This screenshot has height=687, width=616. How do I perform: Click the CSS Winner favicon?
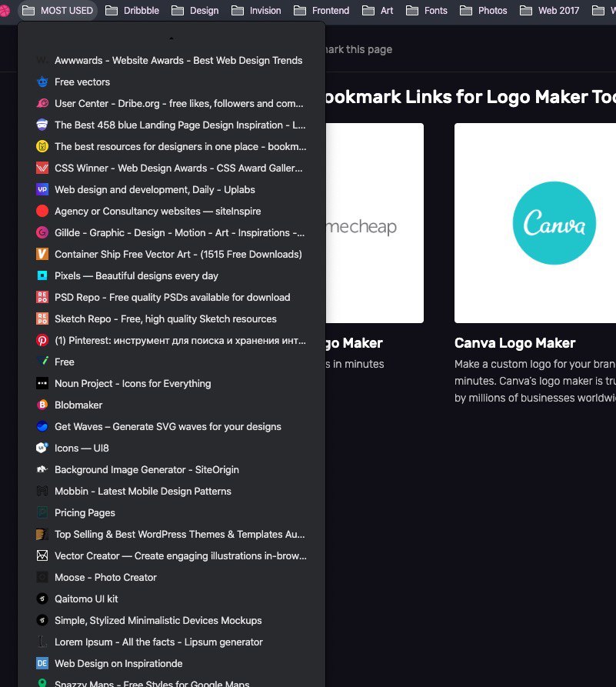tap(42, 168)
